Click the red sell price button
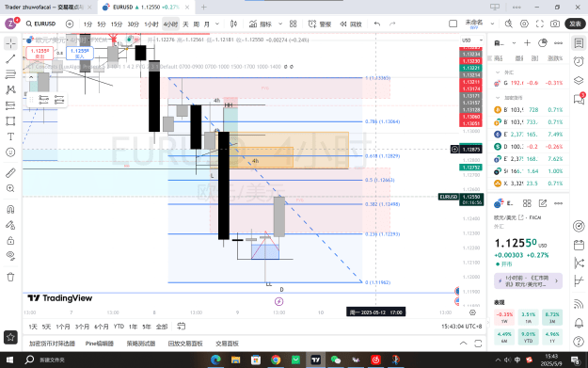 tap(40, 53)
